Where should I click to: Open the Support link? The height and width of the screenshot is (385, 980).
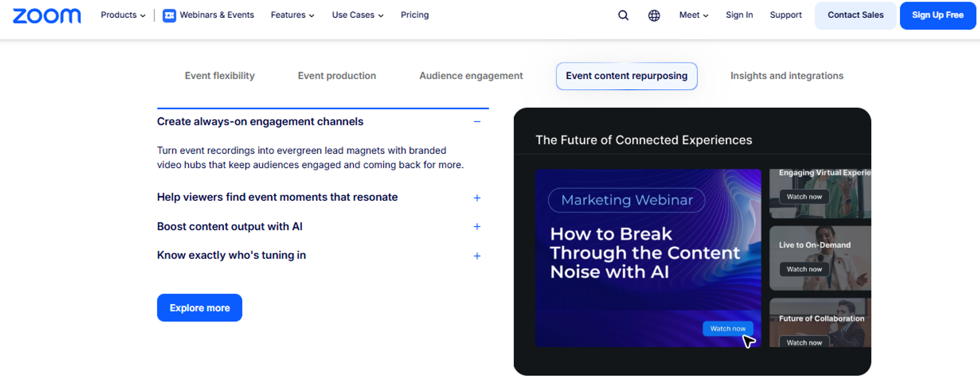786,15
